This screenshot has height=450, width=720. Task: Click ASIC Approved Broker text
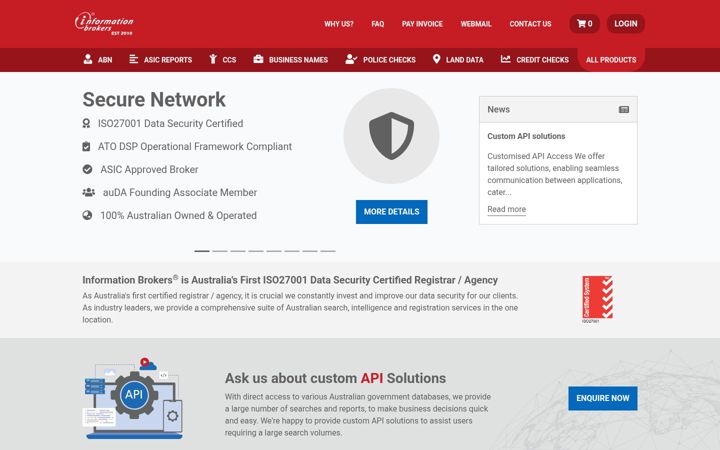coord(149,169)
